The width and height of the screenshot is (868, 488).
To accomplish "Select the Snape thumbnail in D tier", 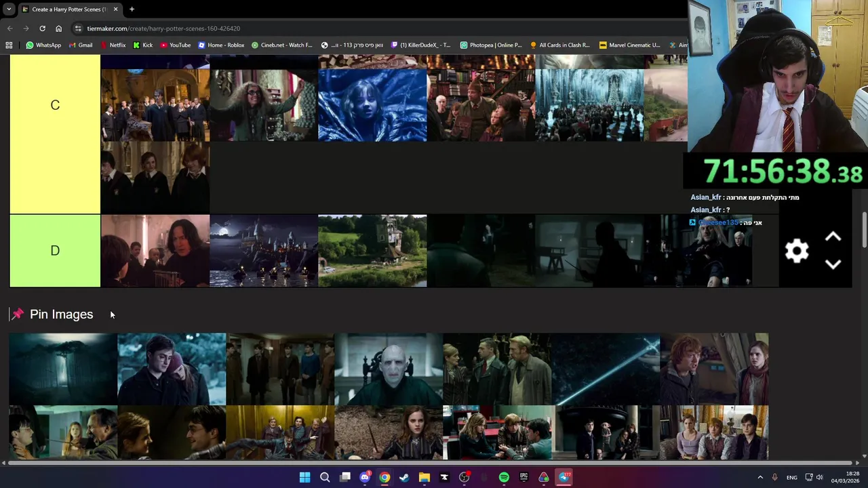I will tap(155, 251).
